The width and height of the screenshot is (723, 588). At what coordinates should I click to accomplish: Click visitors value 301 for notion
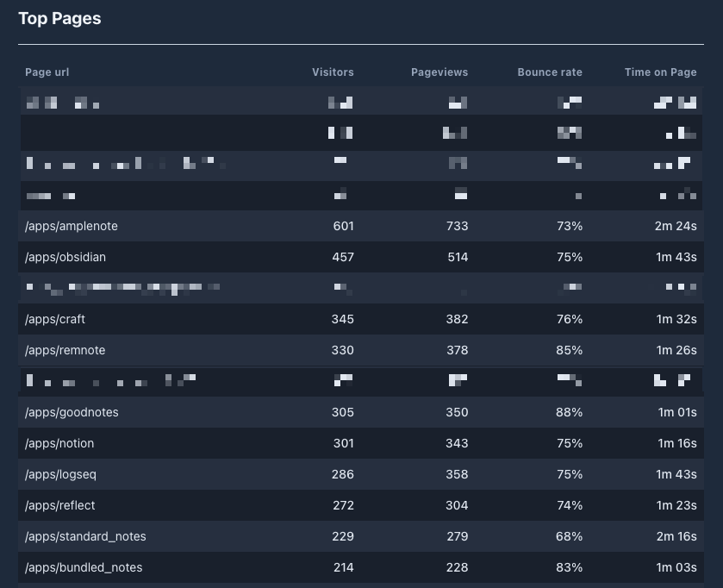click(x=344, y=443)
